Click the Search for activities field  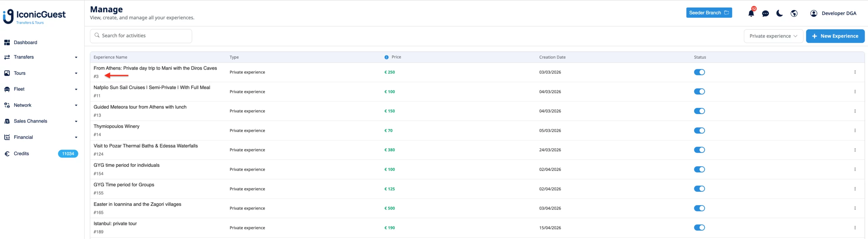[141, 36]
